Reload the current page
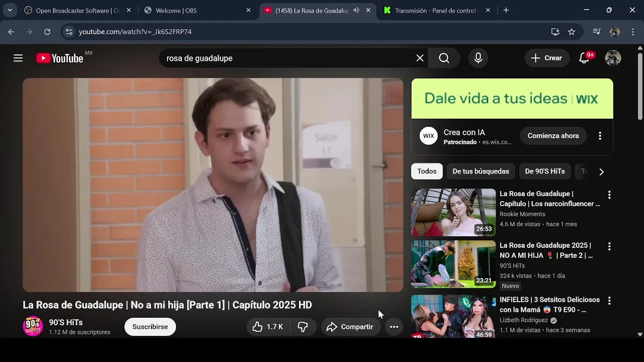This screenshot has height=362, width=644. pyautogui.click(x=47, y=32)
